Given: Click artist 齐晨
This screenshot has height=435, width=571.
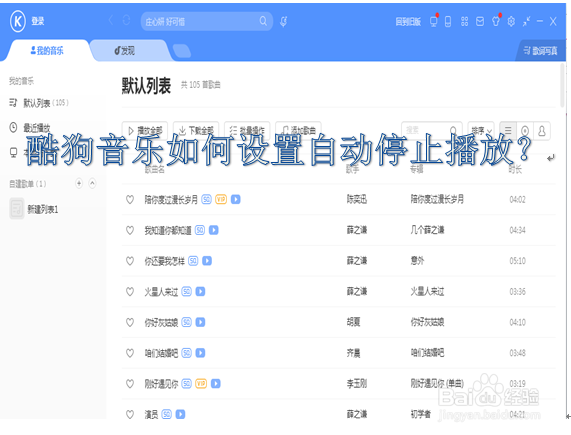Looking at the screenshot, I should click(353, 353).
